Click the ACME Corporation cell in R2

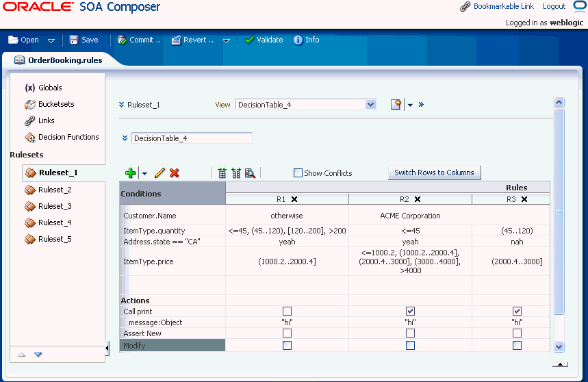pos(410,216)
